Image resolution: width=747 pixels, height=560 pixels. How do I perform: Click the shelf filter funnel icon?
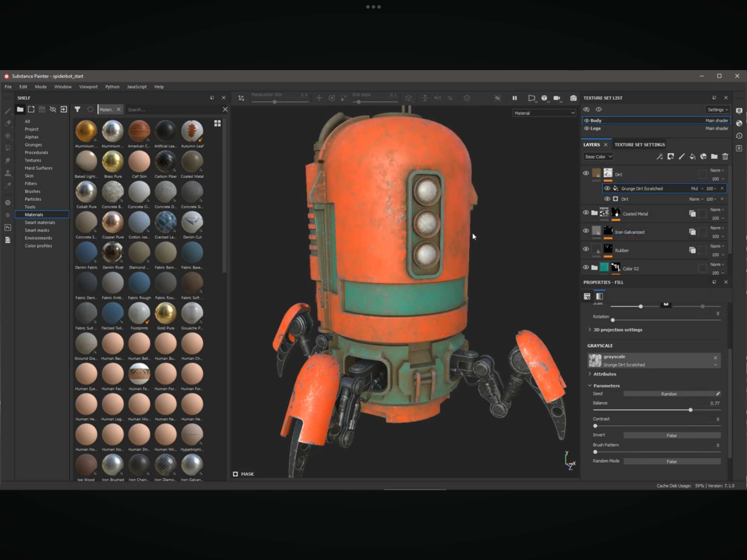pyautogui.click(x=77, y=110)
